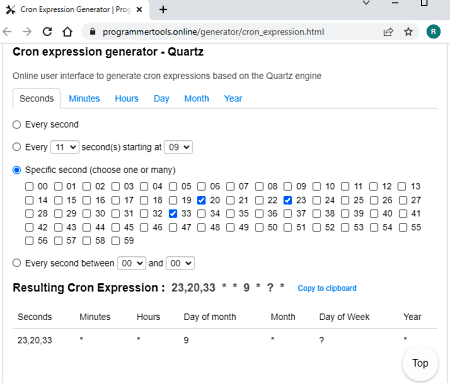Check the second 10 checkbox
Viewport: 450px width, 383px height.
pos(317,186)
